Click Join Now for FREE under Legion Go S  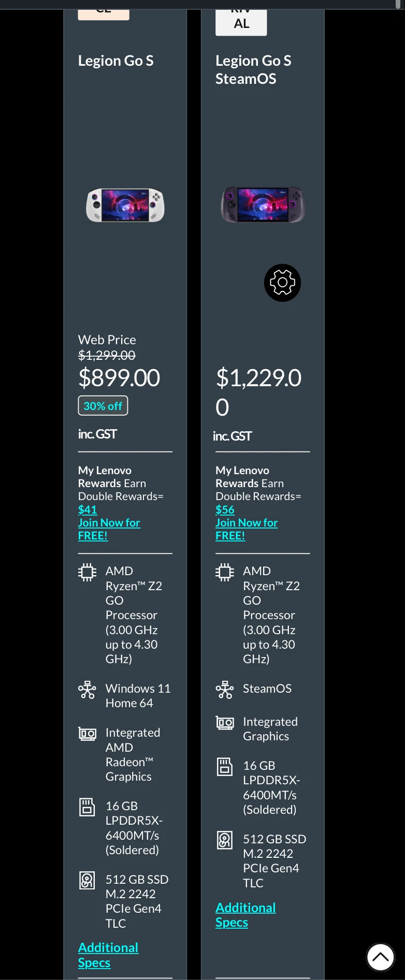click(109, 529)
